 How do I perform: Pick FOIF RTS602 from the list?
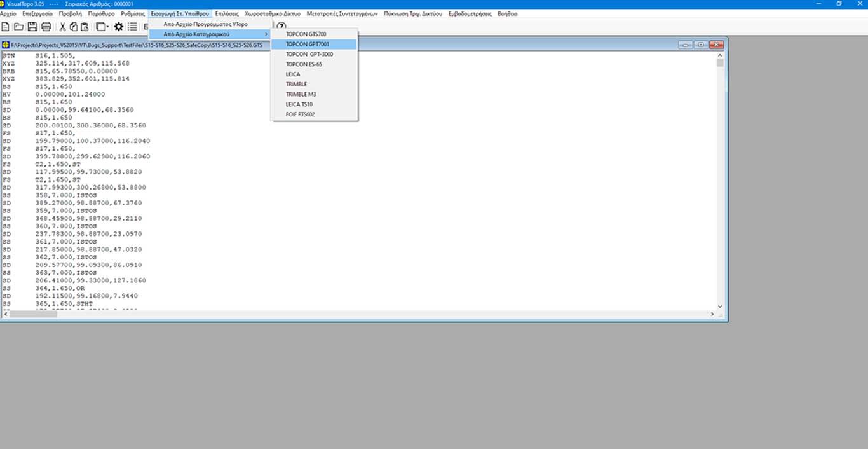click(301, 114)
